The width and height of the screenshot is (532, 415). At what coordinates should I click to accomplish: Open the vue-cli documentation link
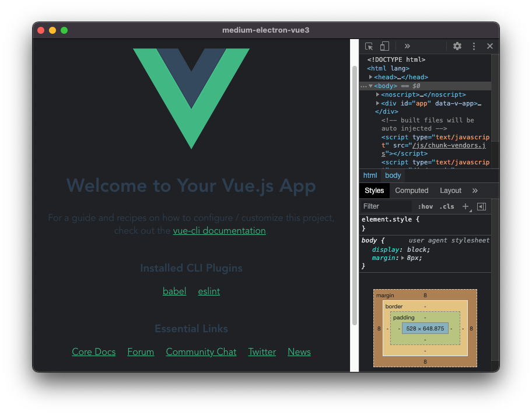(x=219, y=231)
